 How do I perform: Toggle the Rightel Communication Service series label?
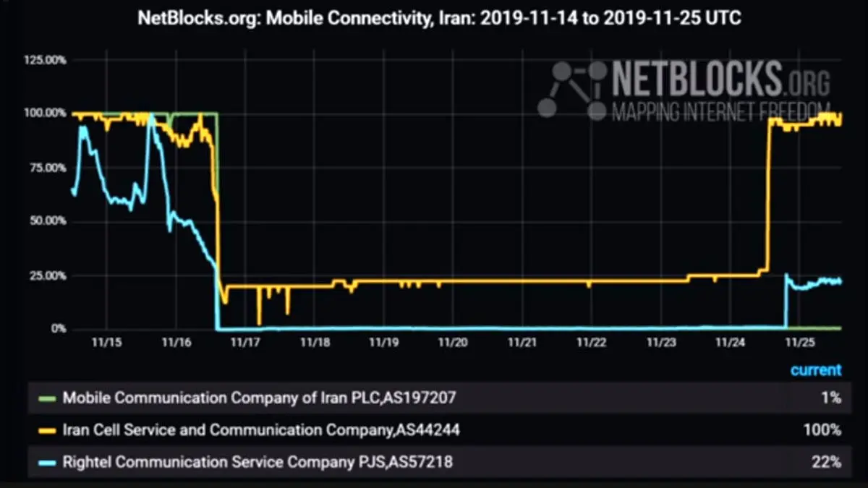(258, 461)
